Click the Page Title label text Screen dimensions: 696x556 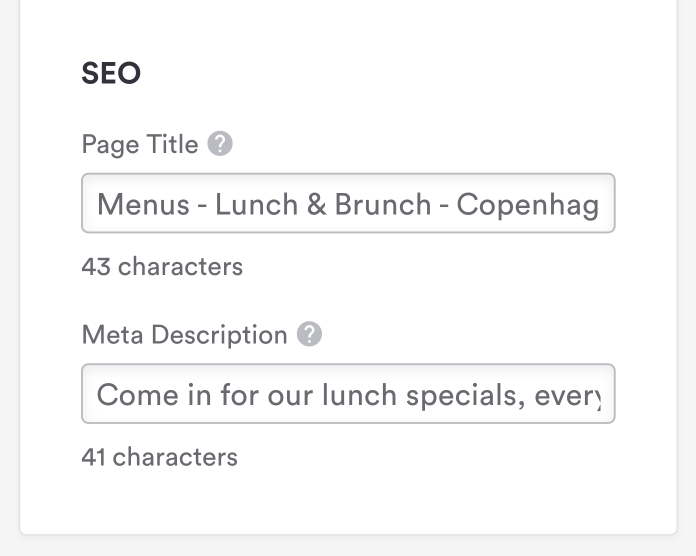point(140,144)
